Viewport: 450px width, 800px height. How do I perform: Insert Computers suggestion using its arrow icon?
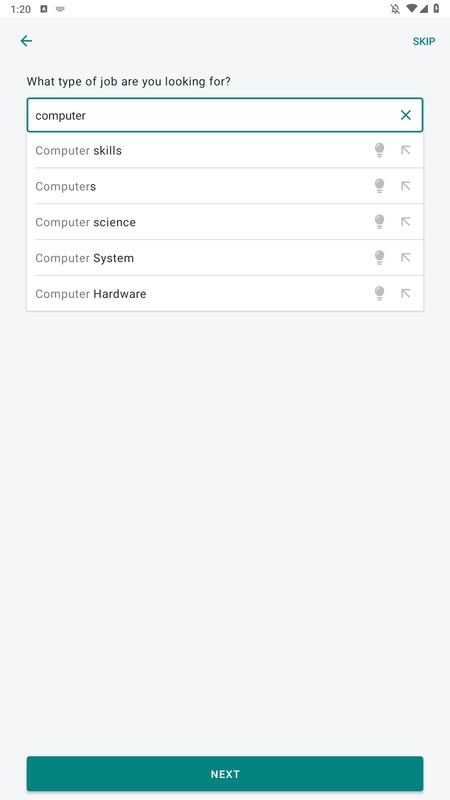click(406, 186)
